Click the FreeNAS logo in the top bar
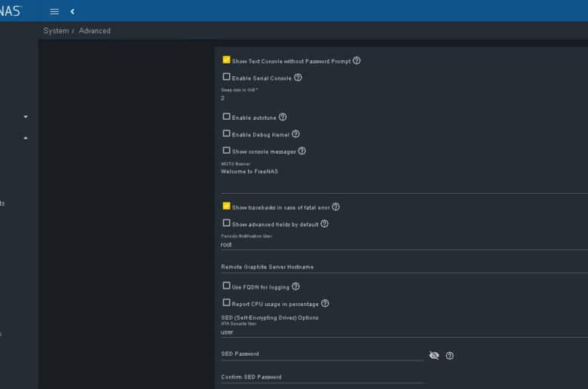588x389 pixels. [x=11, y=11]
